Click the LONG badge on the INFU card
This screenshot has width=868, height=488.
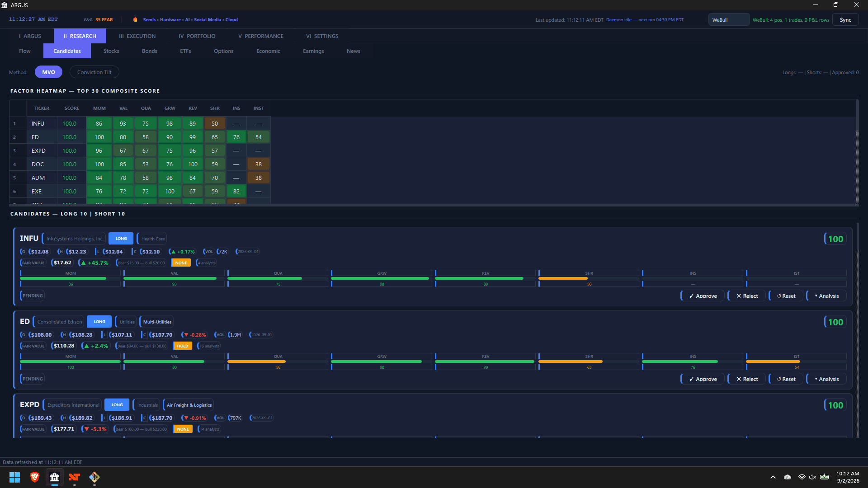pyautogui.click(x=121, y=239)
